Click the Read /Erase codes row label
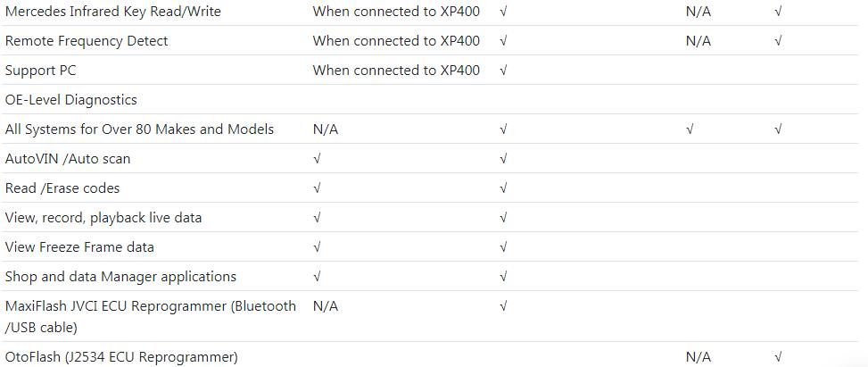The width and height of the screenshot is (868, 367). click(x=62, y=188)
